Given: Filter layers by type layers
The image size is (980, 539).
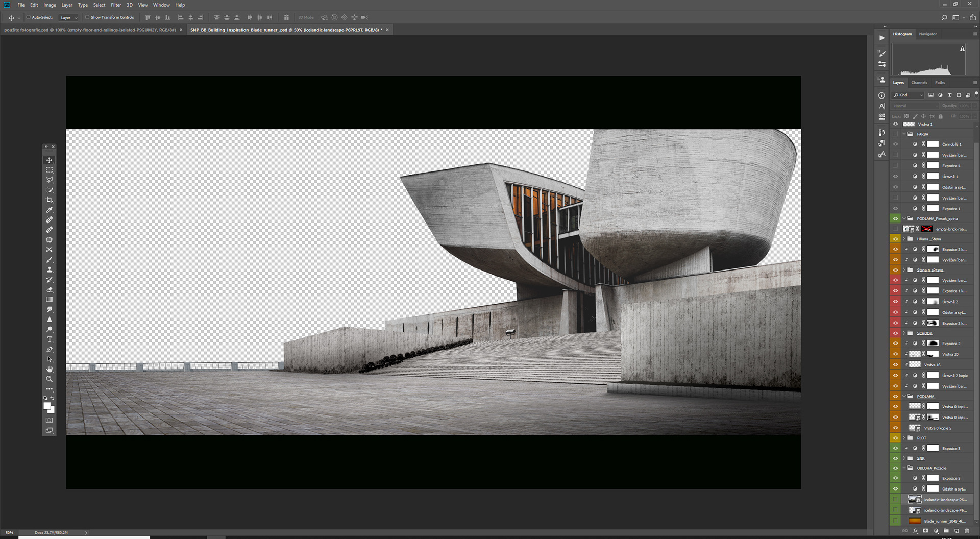Looking at the screenshot, I should (x=949, y=95).
